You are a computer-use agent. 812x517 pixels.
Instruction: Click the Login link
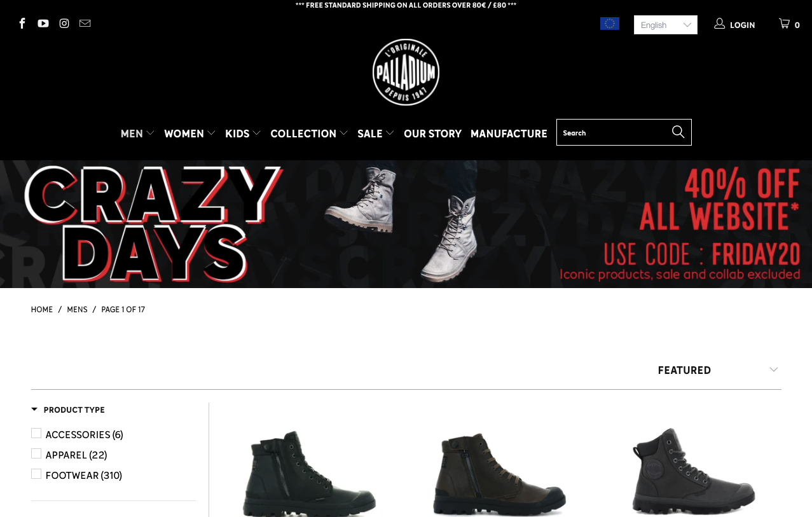735,25
